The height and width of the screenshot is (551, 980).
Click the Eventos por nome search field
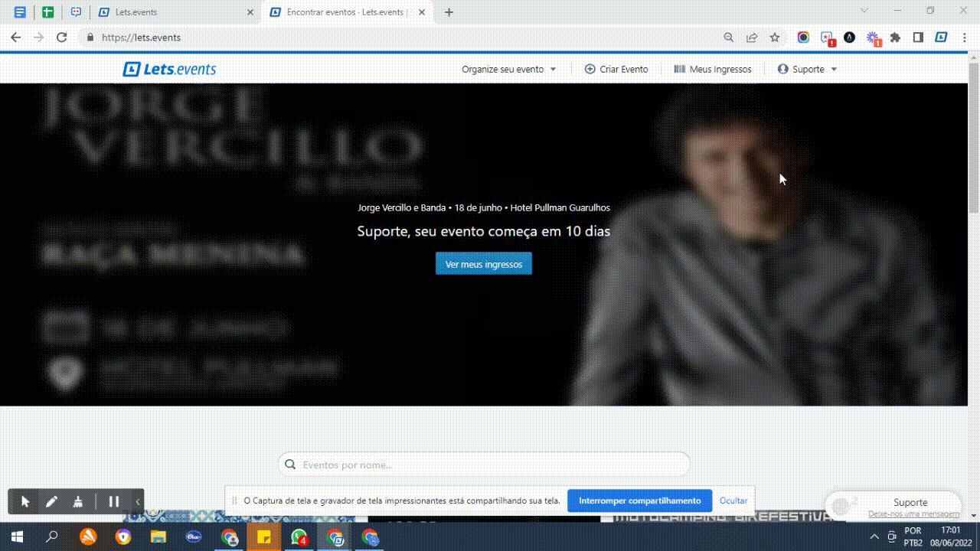[490, 465]
